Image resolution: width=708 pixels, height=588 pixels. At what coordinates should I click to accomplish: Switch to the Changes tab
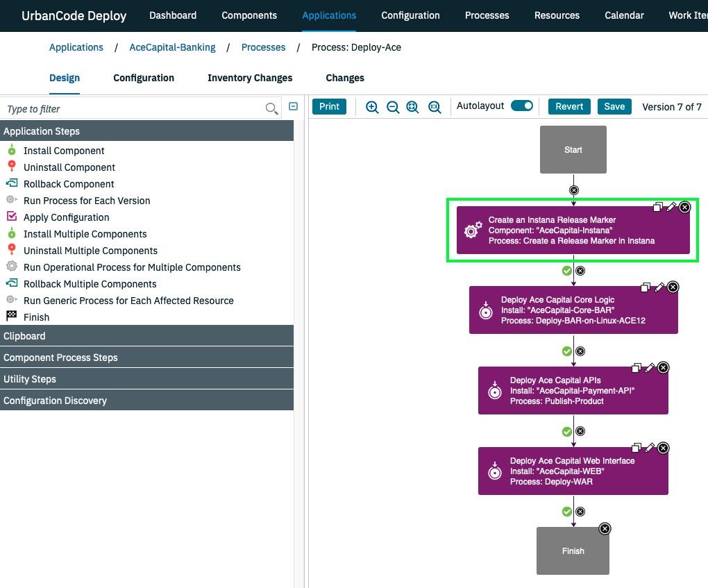(x=345, y=78)
